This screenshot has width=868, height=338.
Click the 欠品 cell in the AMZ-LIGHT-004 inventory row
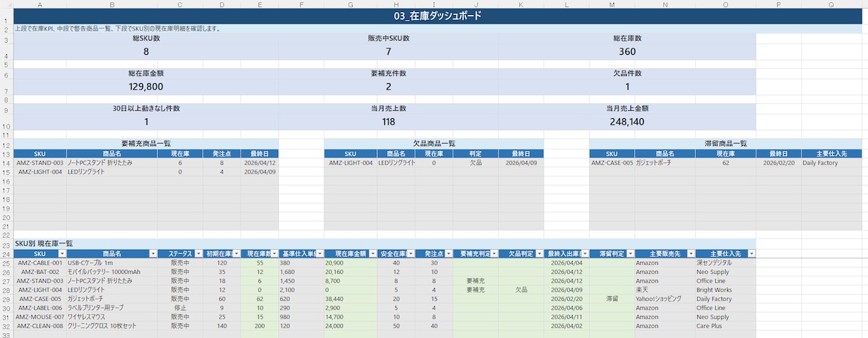521,290
